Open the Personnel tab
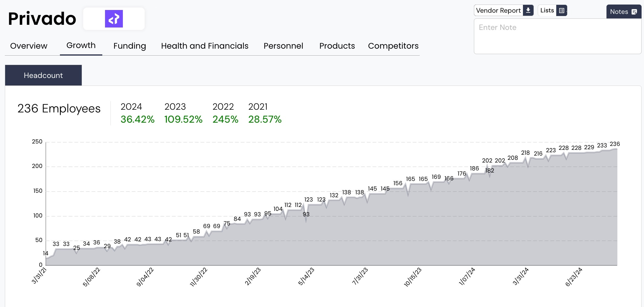644x307 pixels. pyautogui.click(x=283, y=46)
